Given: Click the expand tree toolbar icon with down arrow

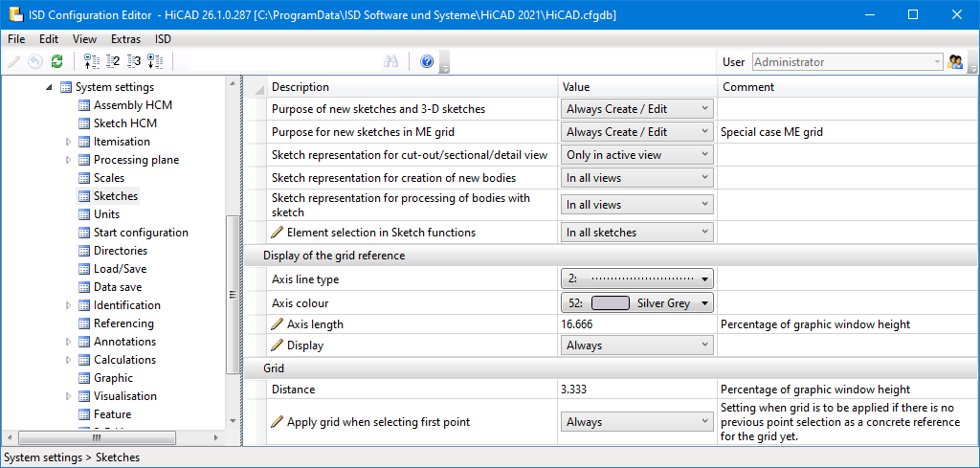Looking at the screenshot, I should 155,62.
